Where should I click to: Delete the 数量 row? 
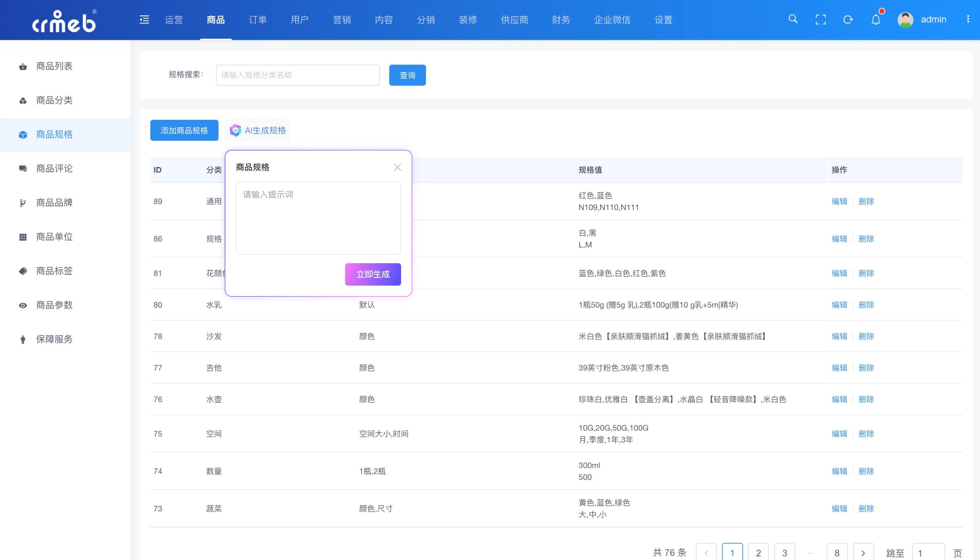(866, 471)
